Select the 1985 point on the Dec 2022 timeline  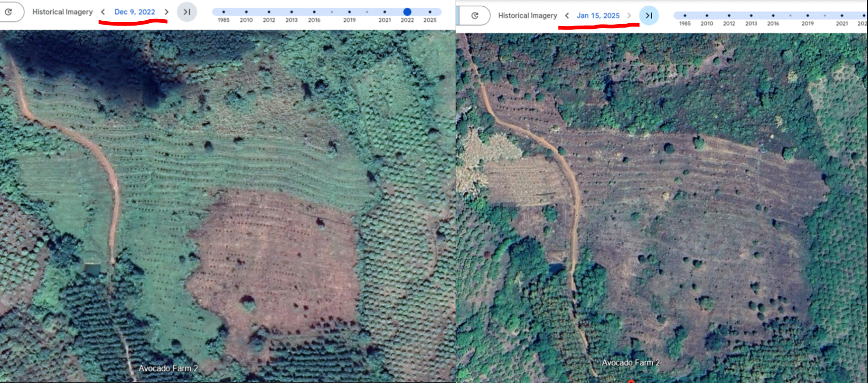(224, 12)
